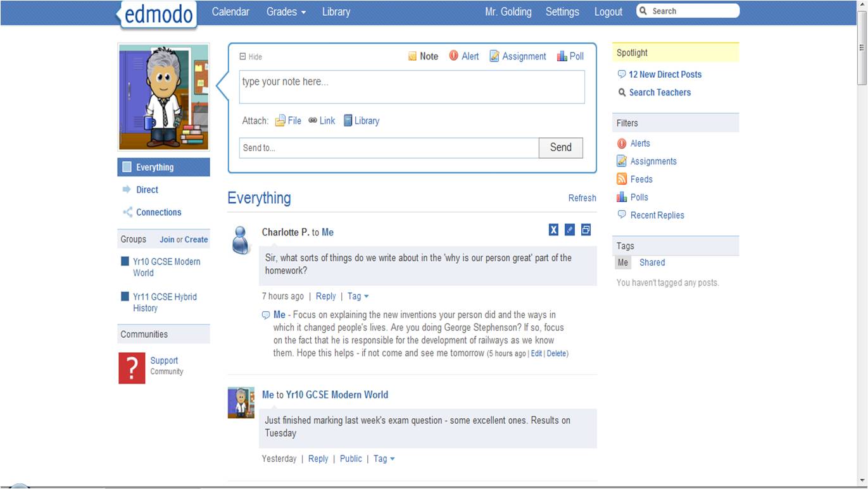Refresh the Everything feed
Image resolution: width=868 pixels, height=489 pixels.
click(582, 198)
